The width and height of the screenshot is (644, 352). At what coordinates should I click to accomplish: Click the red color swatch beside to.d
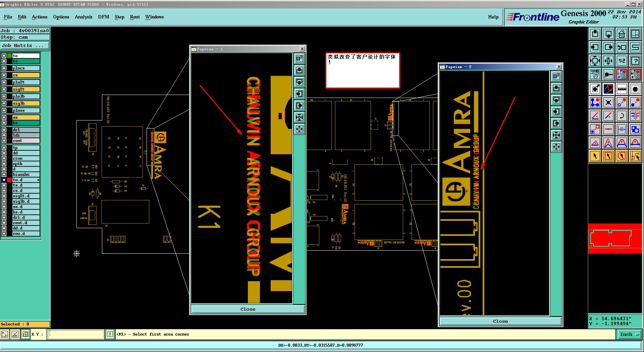tap(9, 180)
